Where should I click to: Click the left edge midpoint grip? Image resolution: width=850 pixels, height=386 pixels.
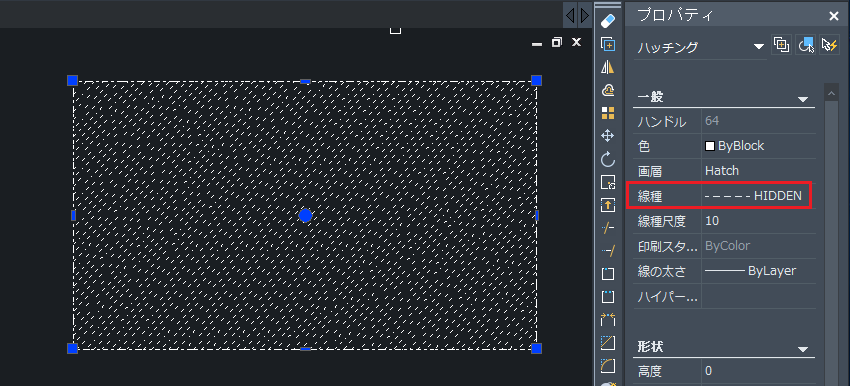click(x=73, y=215)
